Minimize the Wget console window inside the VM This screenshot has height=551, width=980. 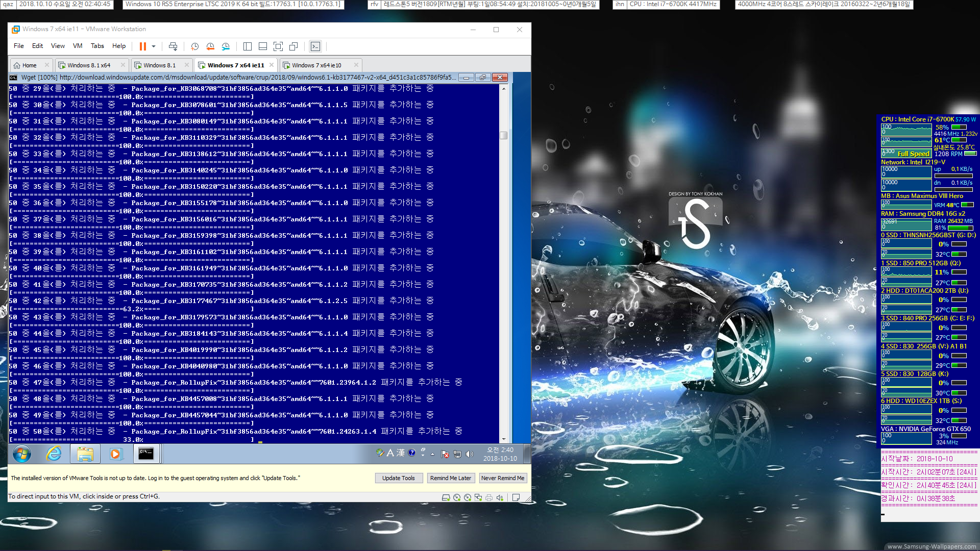click(465, 78)
